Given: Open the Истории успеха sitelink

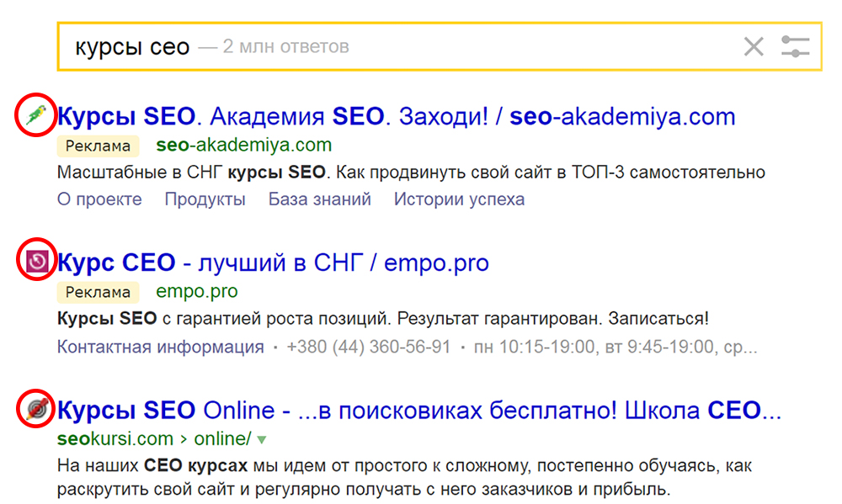Looking at the screenshot, I should click(x=459, y=199).
